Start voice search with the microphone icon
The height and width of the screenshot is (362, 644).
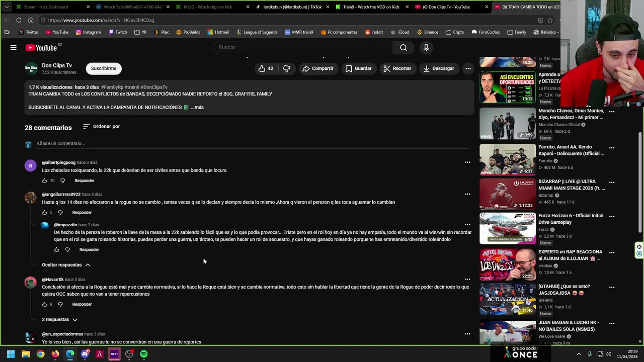click(426, 47)
